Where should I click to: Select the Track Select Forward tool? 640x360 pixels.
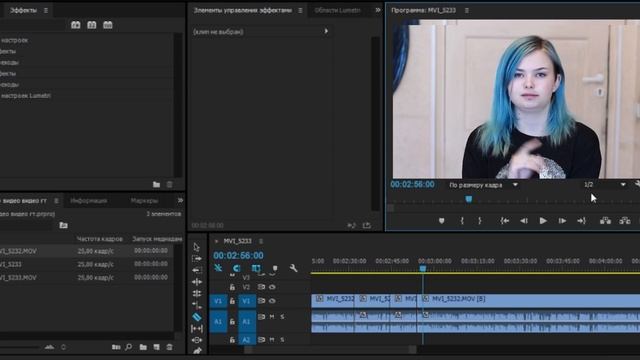click(x=197, y=259)
